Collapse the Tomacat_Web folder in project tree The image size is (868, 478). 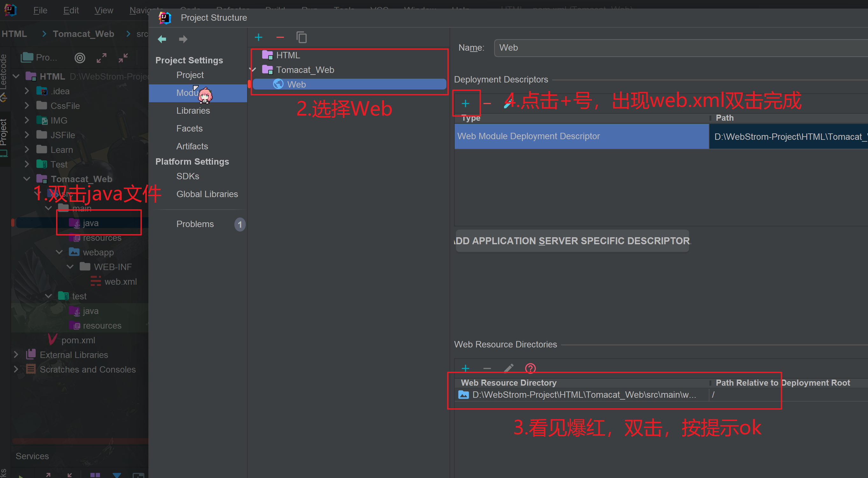pos(27,179)
